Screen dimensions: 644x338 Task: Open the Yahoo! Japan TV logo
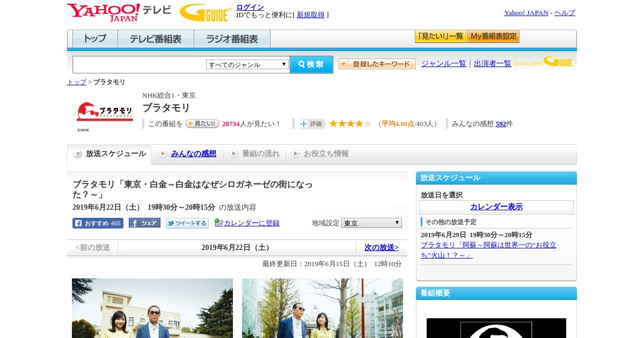pos(119,12)
